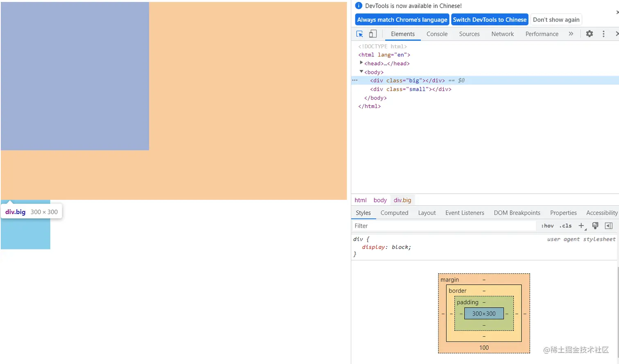This screenshot has height=364, width=619.
Task: Toggle element state with :hov
Action: pos(547,226)
